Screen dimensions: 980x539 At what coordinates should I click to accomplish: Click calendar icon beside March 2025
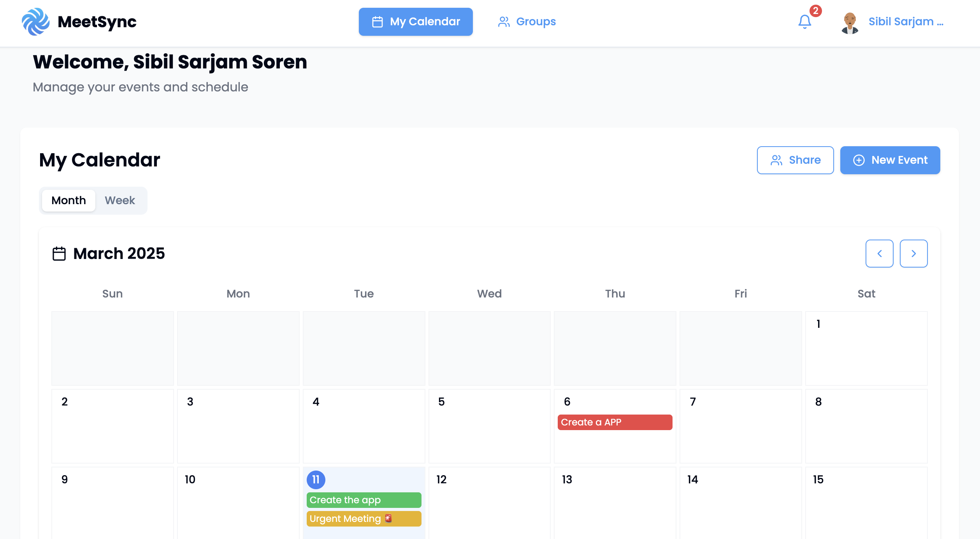[x=59, y=254]
